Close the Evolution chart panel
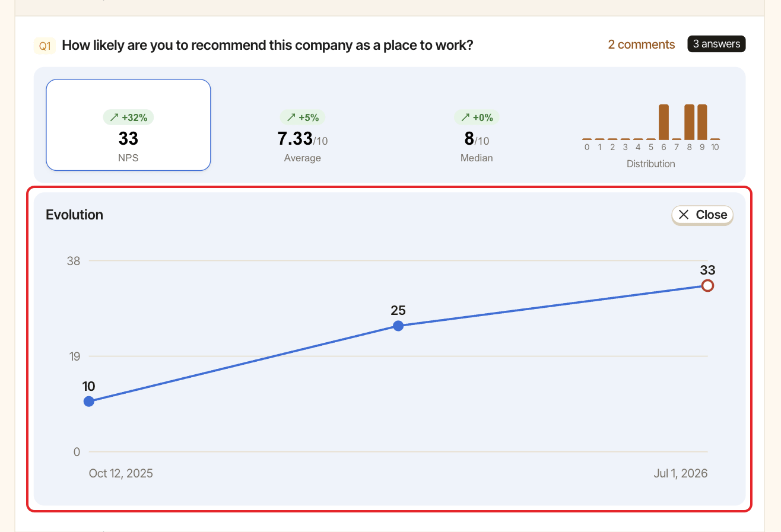The height and width of the screenshot is (532, 781). [703, 215]
